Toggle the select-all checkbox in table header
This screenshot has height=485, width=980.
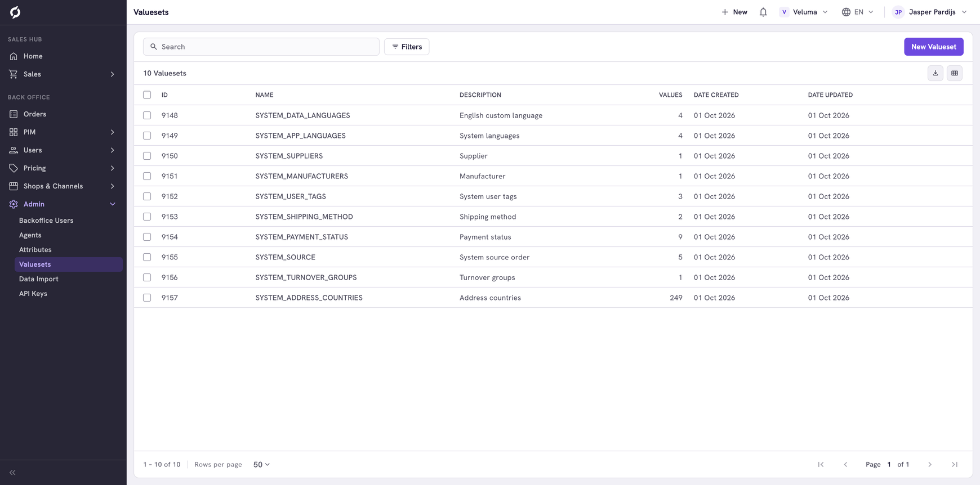pos(147,95)
